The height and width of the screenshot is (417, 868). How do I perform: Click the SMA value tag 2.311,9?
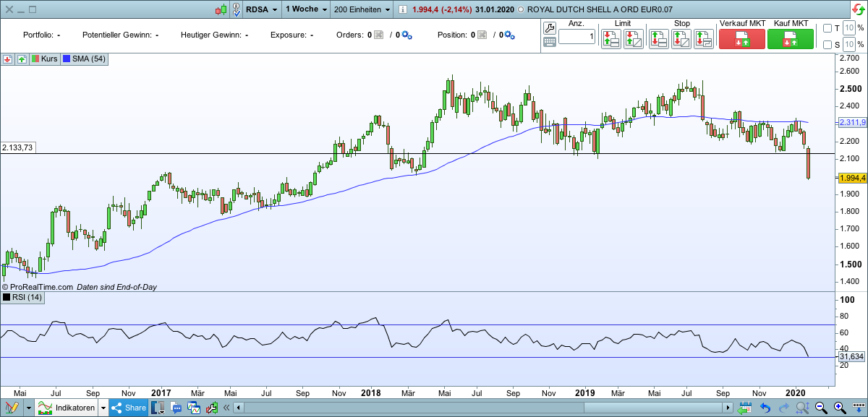[x=853, y=123]
